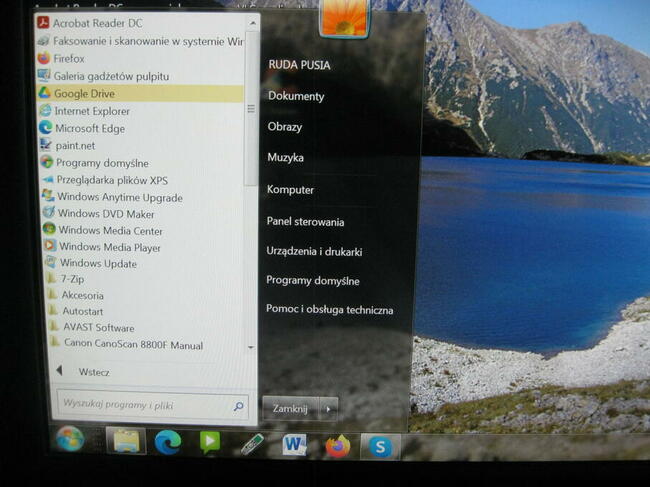Click the Zamknij shutdown button
Viewport: 650px width, 487px height.
click(291, 409)
